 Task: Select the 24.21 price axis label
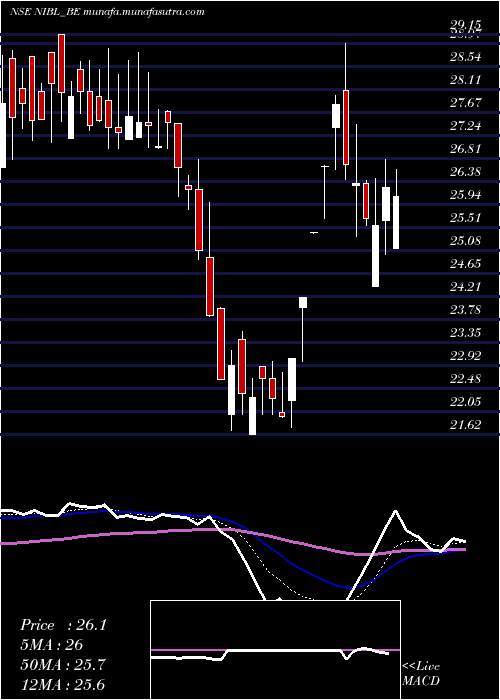coord(467,286)
